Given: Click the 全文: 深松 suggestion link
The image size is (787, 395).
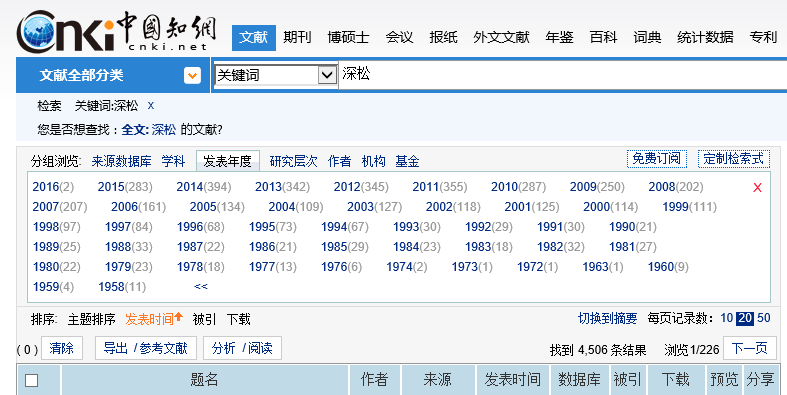Looking at the screenshot, I should coord(149,130).
